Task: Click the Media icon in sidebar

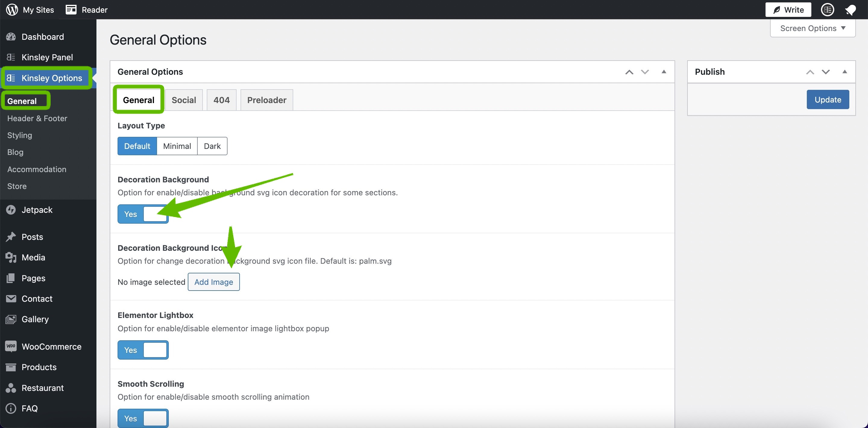Action: point(11,257)
